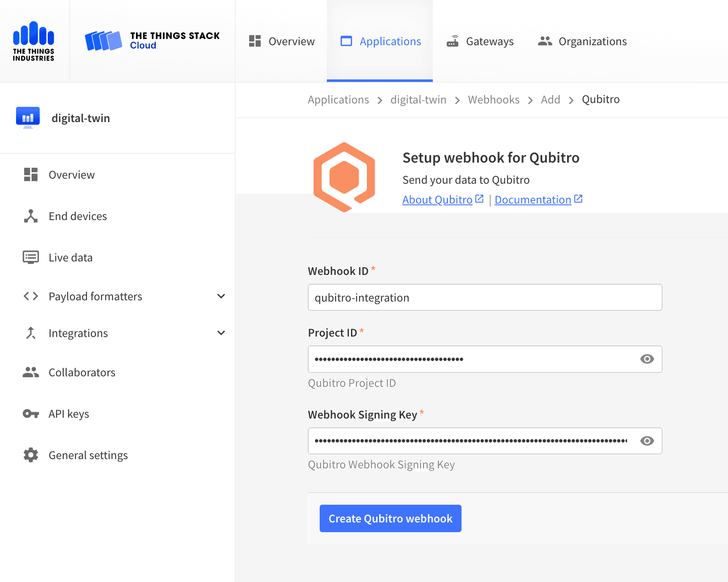Click the Qubitro hexagon logo
Screen dimensions: 728x582
[344, 177]
